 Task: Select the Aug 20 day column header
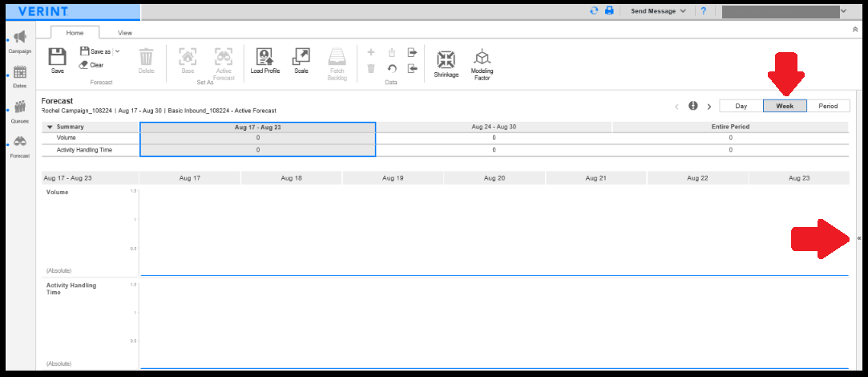tap(494, 178)
